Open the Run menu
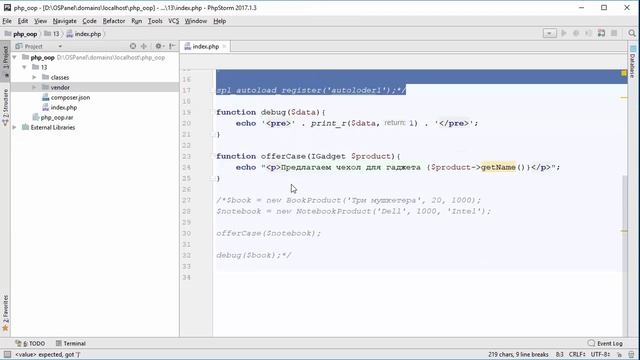The image size is (640, 360). coord(137,21)
